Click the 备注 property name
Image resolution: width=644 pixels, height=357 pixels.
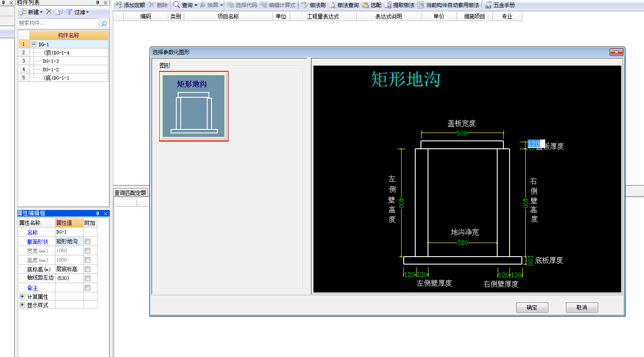click(32, 288)
